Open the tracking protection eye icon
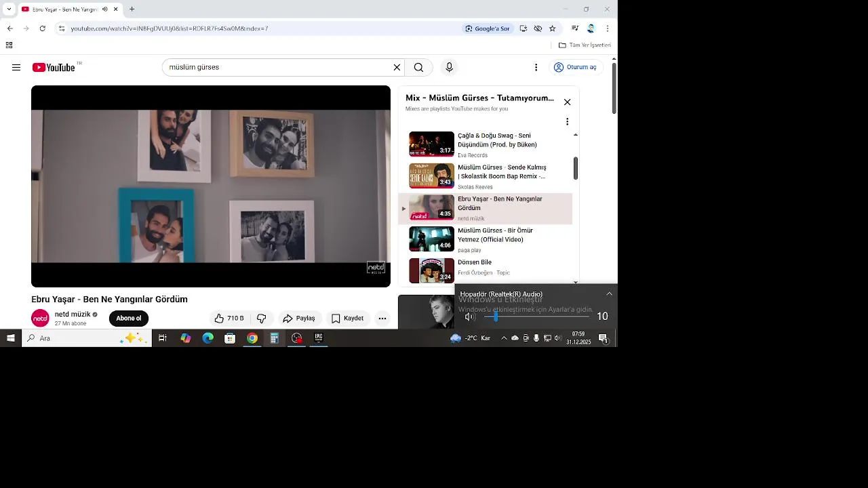 tap(538, 28)
